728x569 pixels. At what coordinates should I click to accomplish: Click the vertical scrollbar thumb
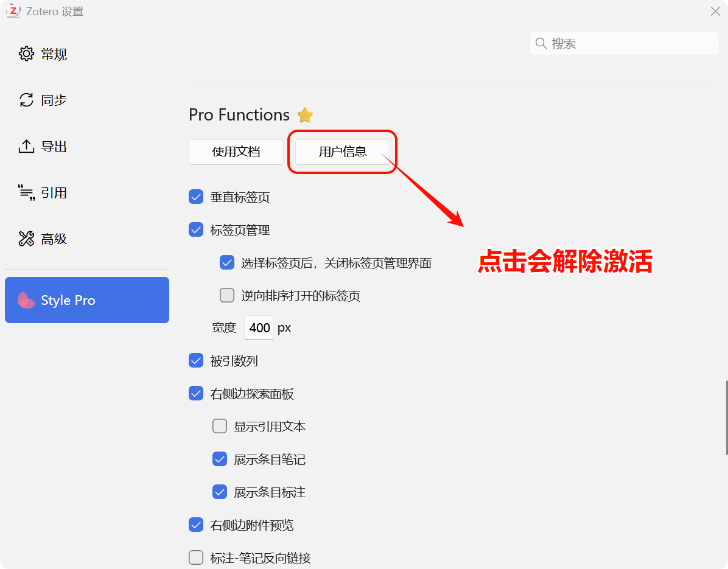pos(726,417)
